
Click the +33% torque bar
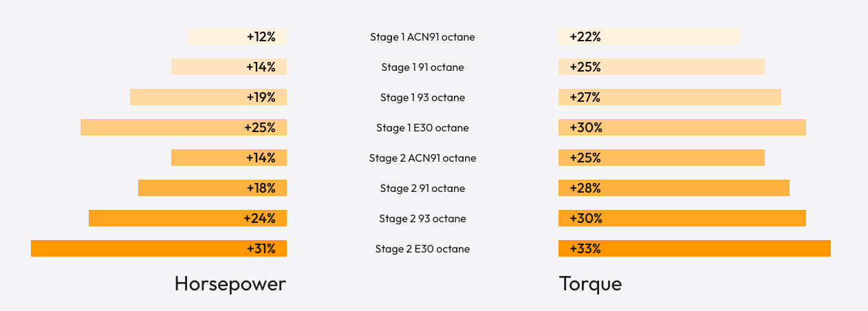(694, 249)
